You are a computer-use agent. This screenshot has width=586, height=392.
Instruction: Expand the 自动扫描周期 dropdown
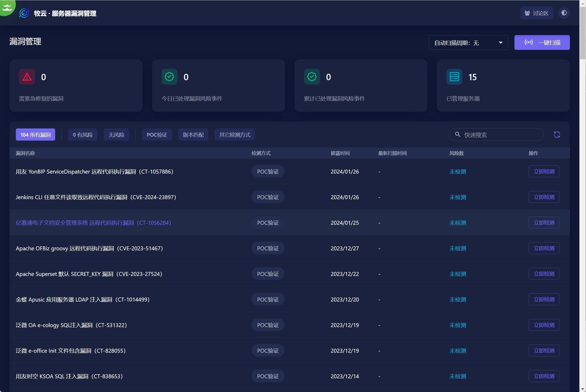pyautogui.click(x=468, y=43)
